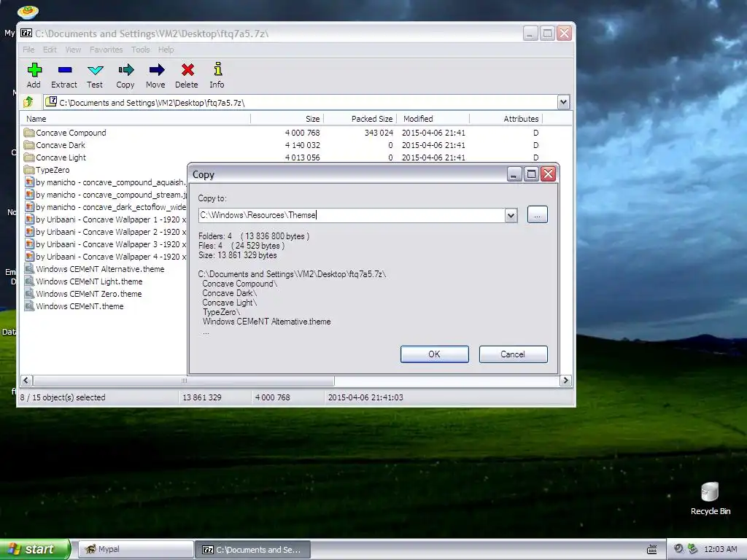Confirm copy with OK button

(x=435, y=354)
